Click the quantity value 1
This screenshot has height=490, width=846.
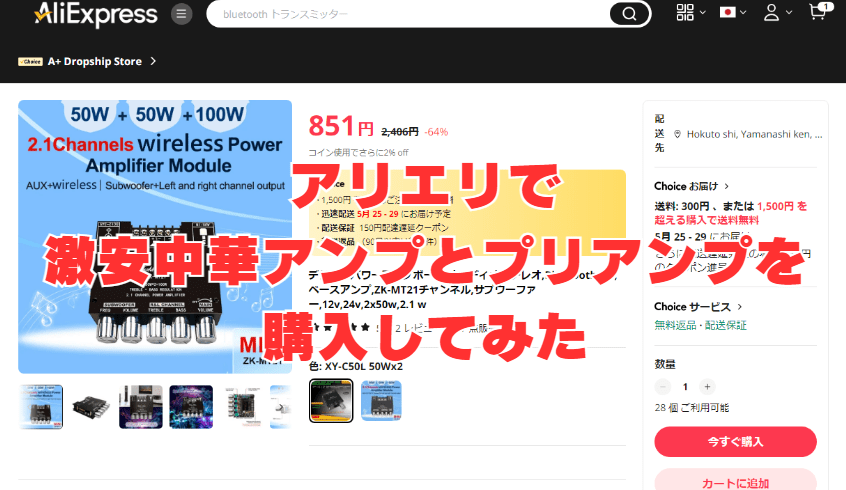click(x=685, y=386)
